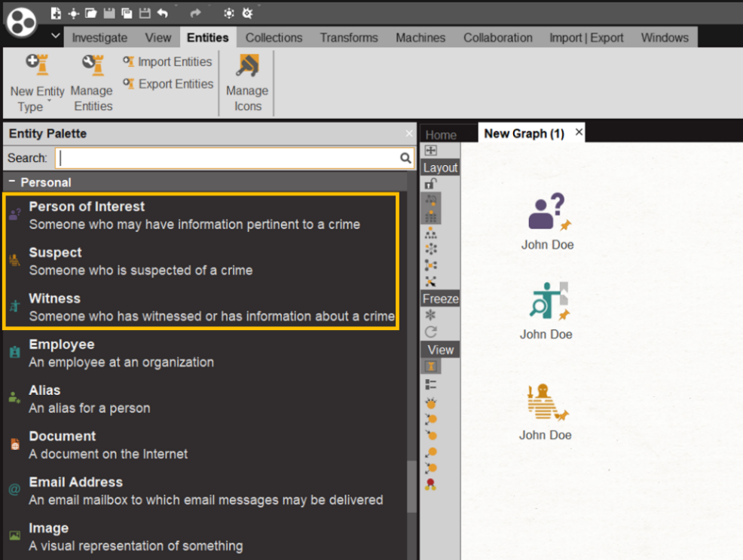
Task: Toggle the entity icon view under View
Action: [431, 366]
